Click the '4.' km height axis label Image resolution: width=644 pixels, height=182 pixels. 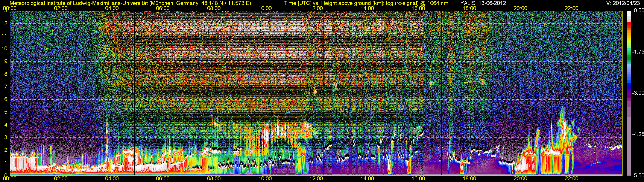coord(6,125)
